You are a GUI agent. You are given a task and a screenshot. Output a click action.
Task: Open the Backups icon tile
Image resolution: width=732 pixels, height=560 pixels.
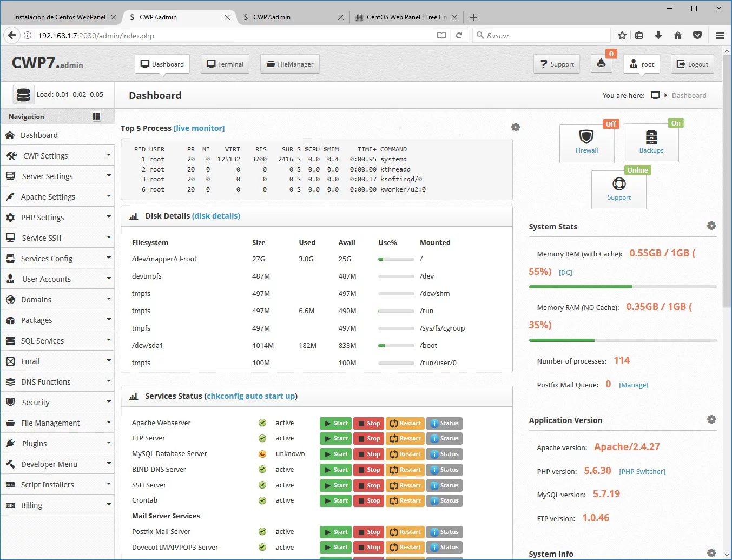click(651, 143)
